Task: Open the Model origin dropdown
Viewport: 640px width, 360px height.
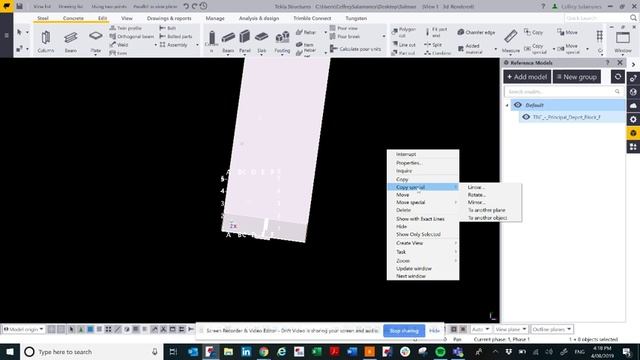Action: coord(24,329)
